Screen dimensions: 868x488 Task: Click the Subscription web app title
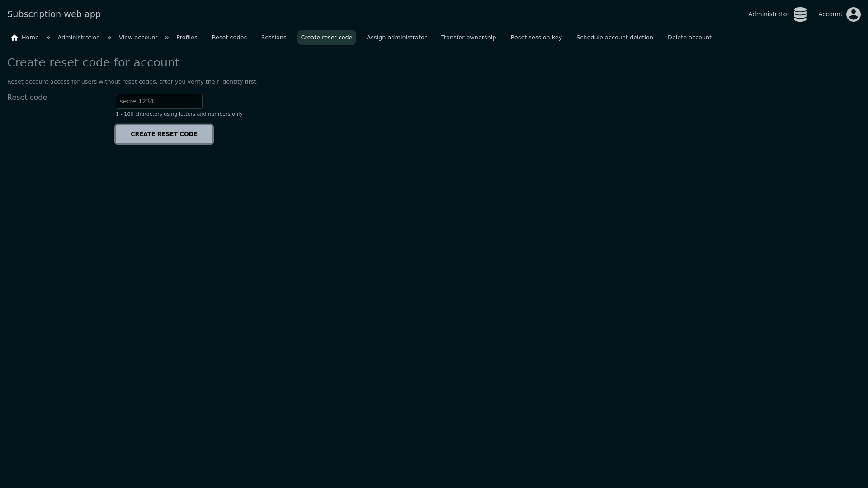(54, 14)
